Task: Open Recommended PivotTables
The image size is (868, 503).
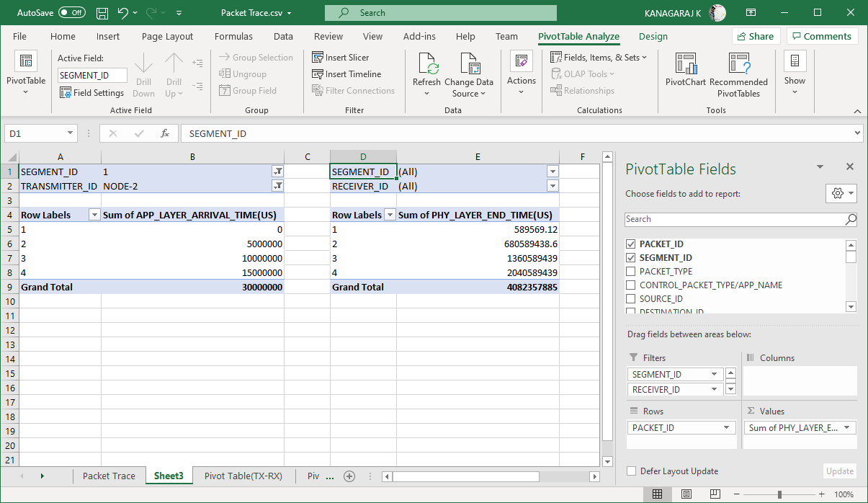Action: [738, 74]
